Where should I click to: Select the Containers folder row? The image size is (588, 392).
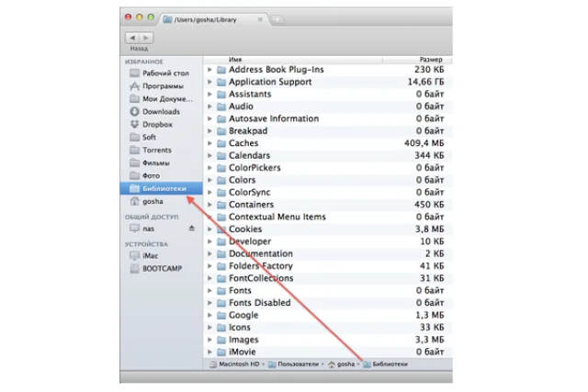pos(328,205)
